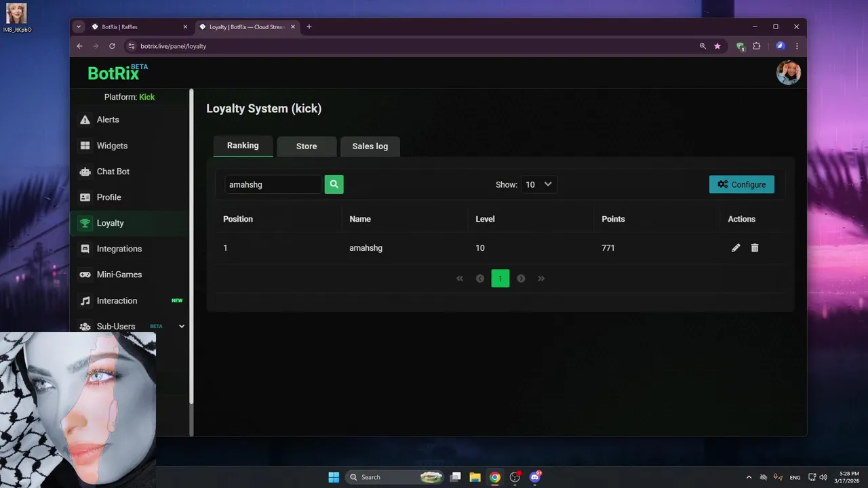Open the browser zoom indicator
The height and width of the screenshot is (488, 868).
tap(703, 46)
